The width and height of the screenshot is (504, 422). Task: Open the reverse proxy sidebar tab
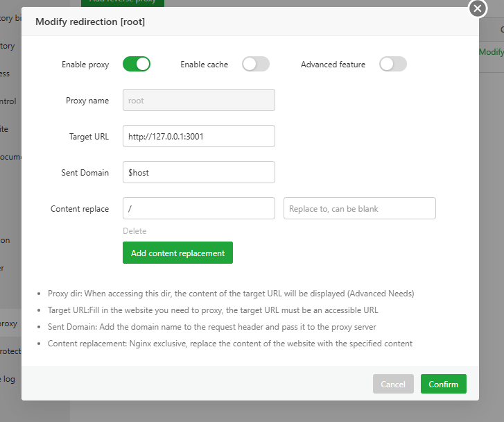[x=9, y=323]
